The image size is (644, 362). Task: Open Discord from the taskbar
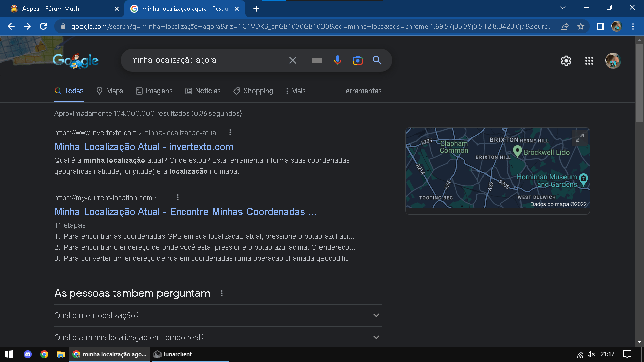click(x=28, y=354)
